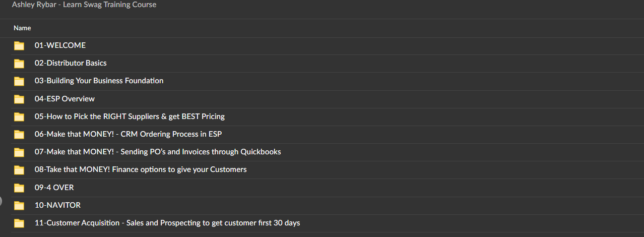Open the 04-ESP Overview entry
Viewport: 644px width, 237px height.
click(x=65, y=99)
